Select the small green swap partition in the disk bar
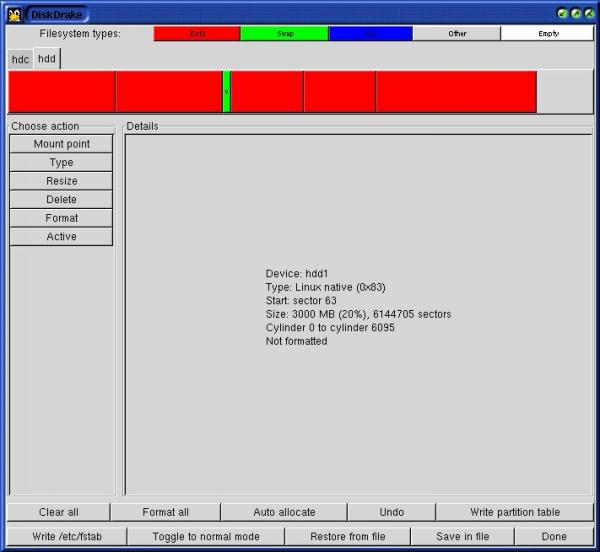This screenshot has width=600, height=552. [x=227, y=92]
